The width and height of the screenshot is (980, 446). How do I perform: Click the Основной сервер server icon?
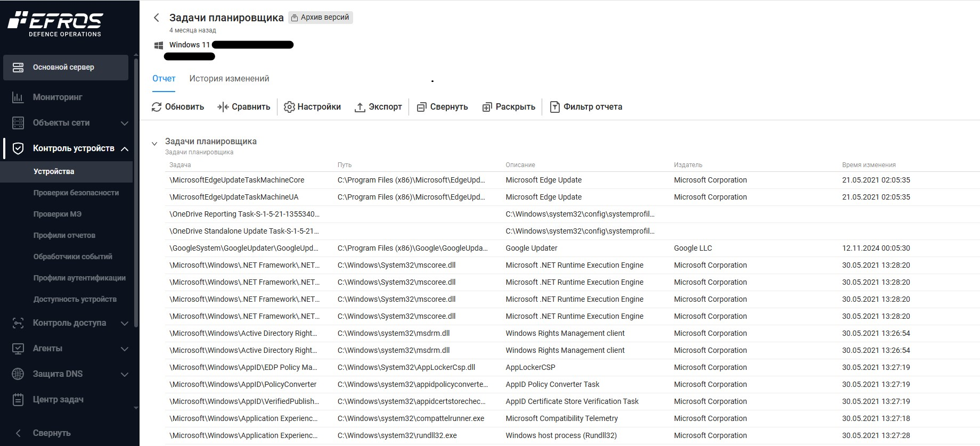coord(18,68)
